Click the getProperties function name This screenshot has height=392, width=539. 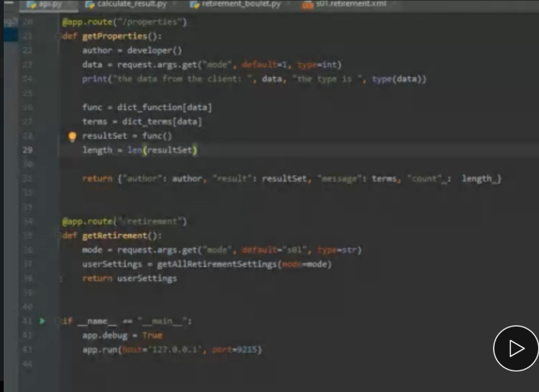[114, 36]
